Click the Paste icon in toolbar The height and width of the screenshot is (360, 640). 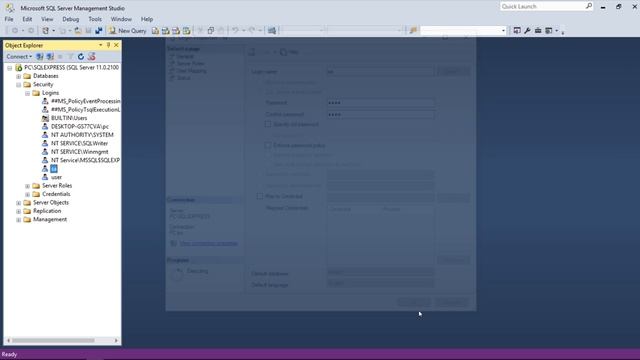[221, 31]
